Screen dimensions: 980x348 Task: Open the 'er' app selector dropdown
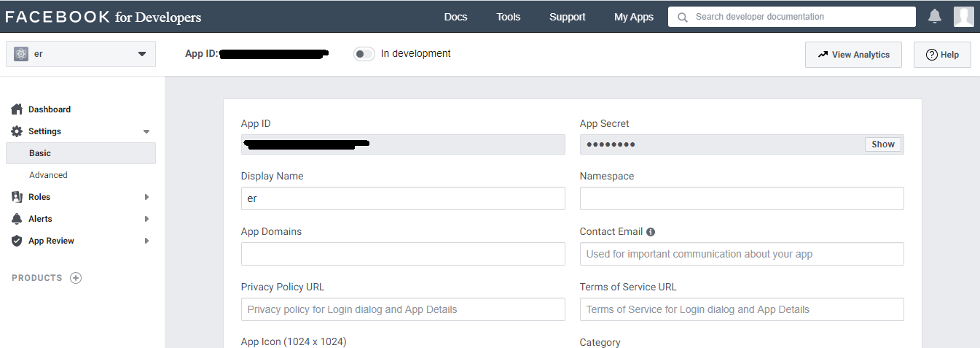pyautogui.click(x=81, y=54)
